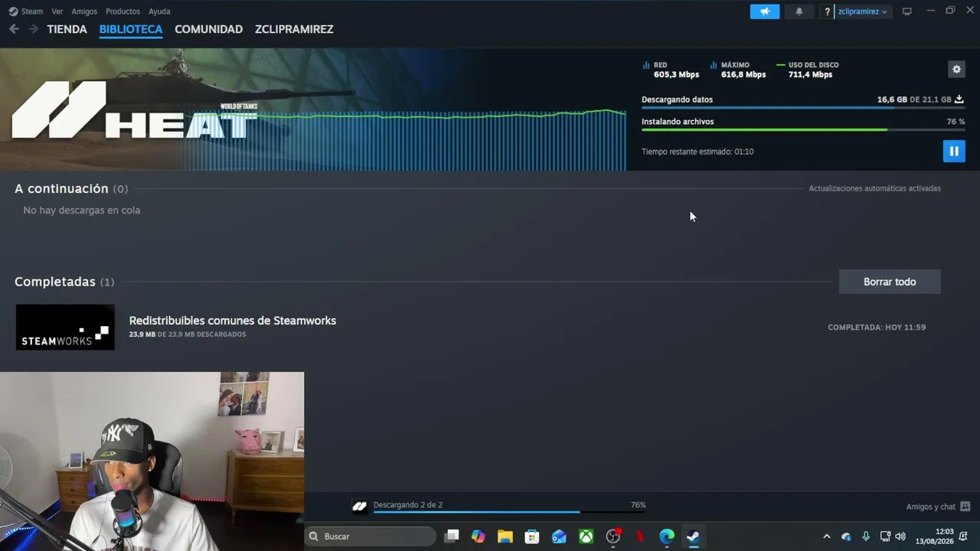Click the Heat game icon in the bottom download bar
This screenshot has height=551, width=980.
click(x=359, y=506)
